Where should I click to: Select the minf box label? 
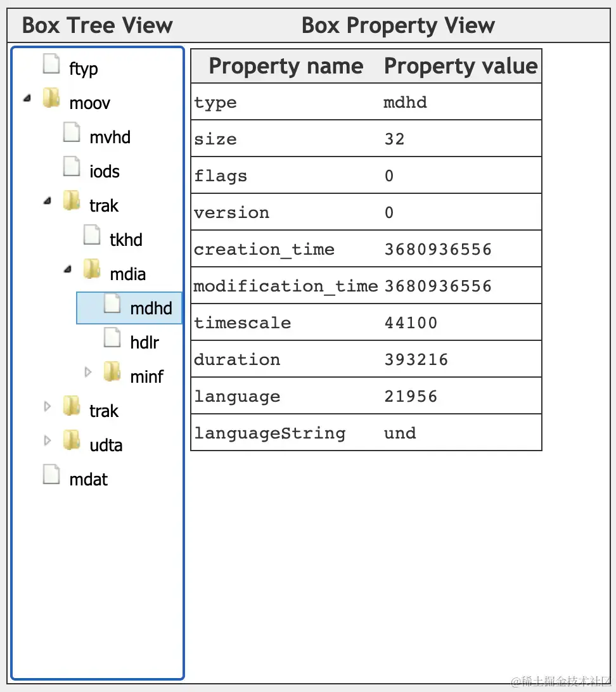[x=146, y=376]
